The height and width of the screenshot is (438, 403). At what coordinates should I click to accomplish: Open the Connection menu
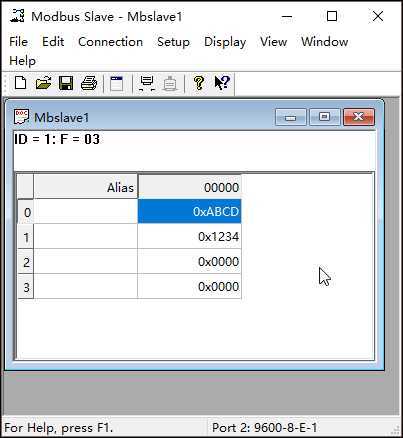(x=110, y=42)
